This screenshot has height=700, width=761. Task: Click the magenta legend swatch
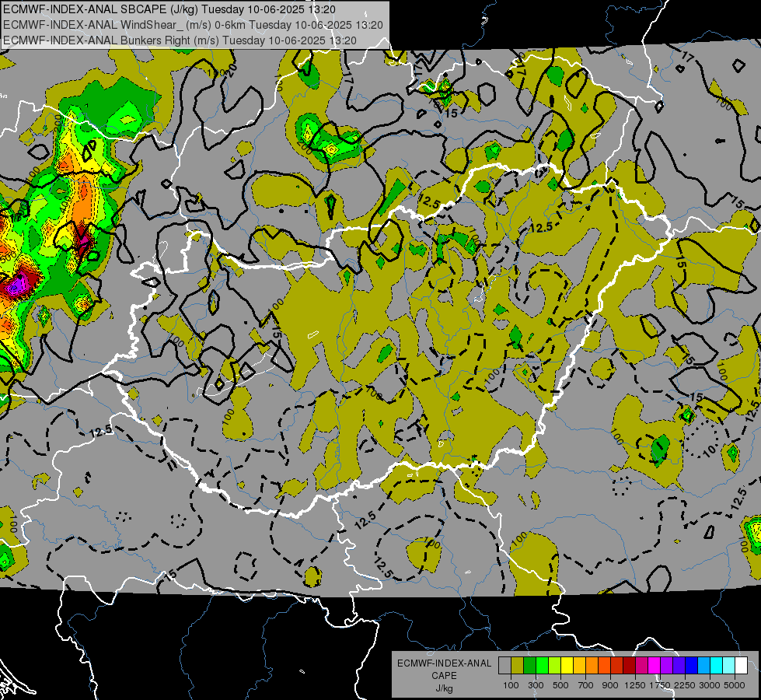(x=655, y=665)
